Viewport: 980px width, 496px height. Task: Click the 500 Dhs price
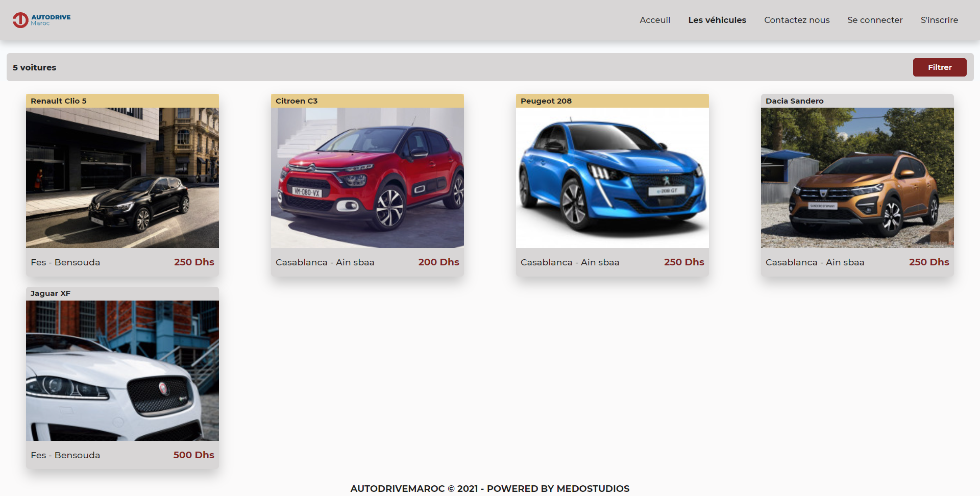click(x=194, y=455)
